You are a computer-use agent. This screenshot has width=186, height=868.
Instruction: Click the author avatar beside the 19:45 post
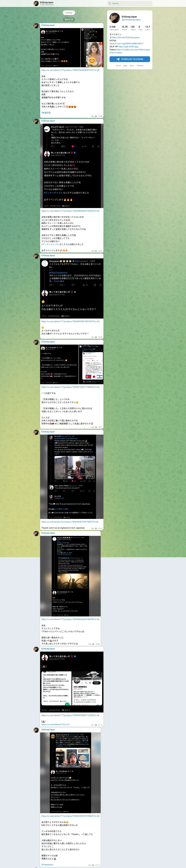click(x=36, y=534)
